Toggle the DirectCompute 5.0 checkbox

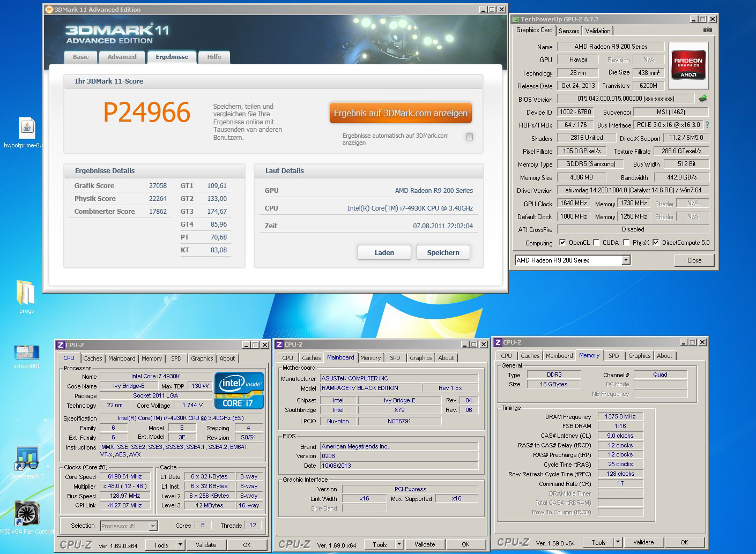point(655,243)
